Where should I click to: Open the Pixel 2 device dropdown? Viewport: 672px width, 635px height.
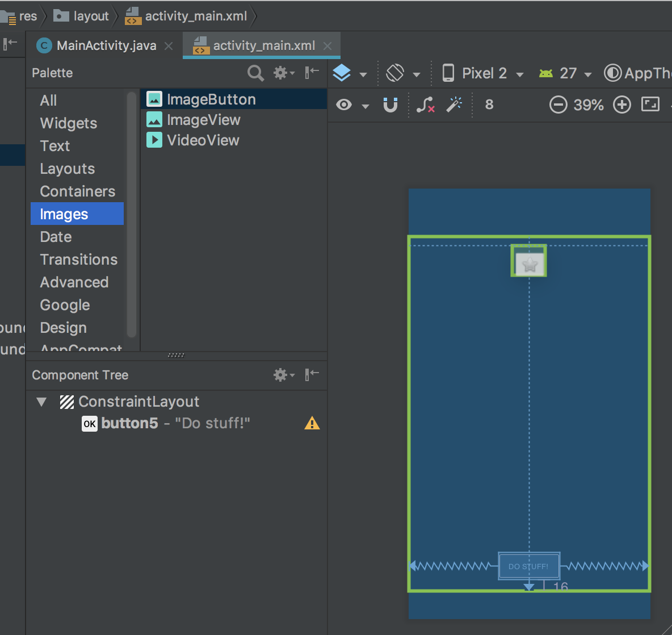pyautogui.click(x=482, y=73)
